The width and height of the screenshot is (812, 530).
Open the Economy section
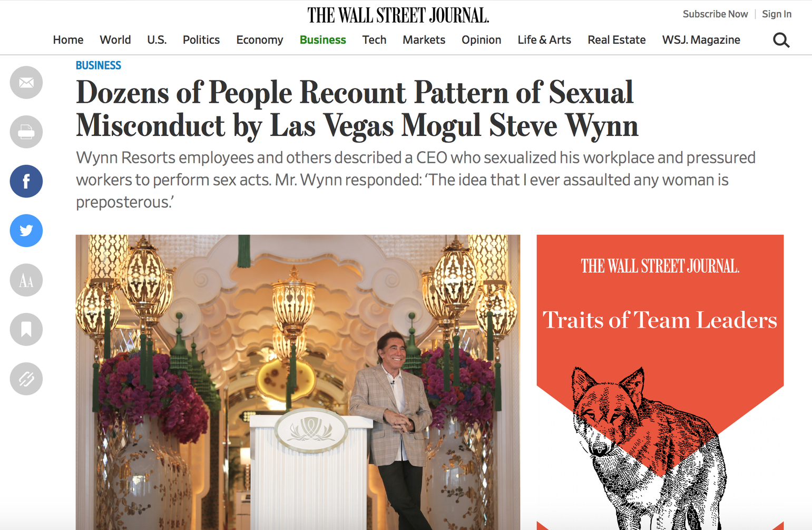[x=260, y=40]
